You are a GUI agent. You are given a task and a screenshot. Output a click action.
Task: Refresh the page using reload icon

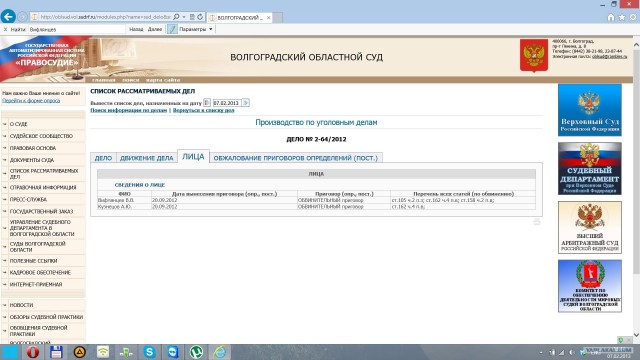tap(200, 17)
